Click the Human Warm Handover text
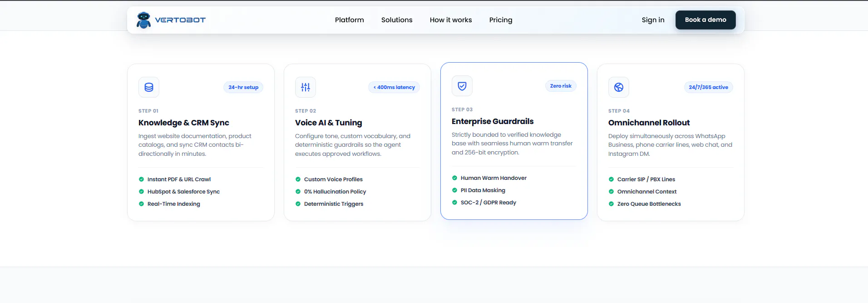 click(x=493, y=178)
